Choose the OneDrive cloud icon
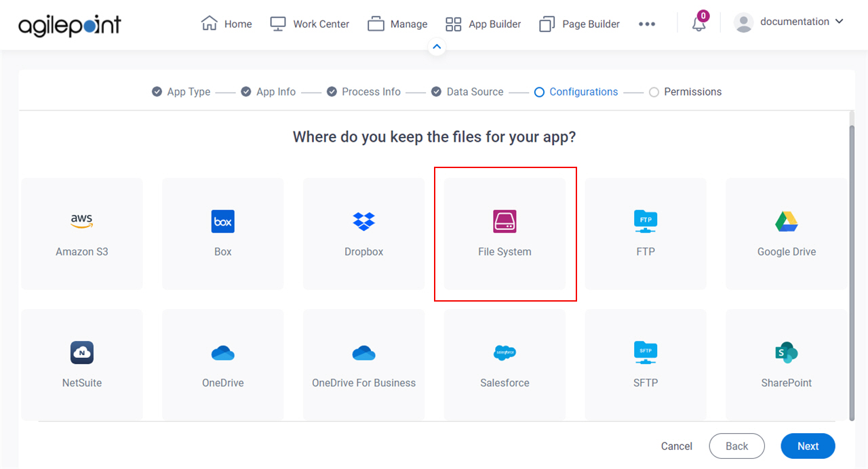 tap(222, 352)
